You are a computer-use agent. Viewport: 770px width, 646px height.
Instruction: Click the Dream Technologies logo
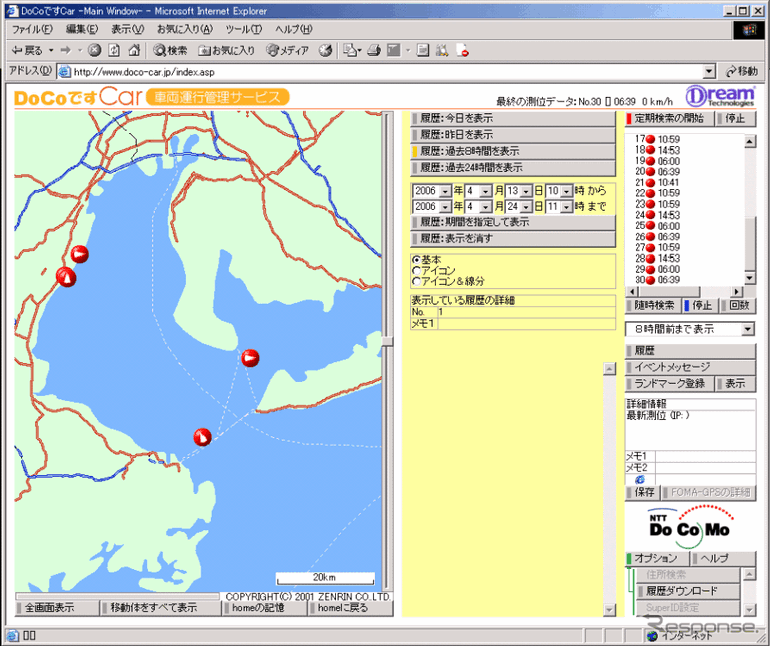720,96
